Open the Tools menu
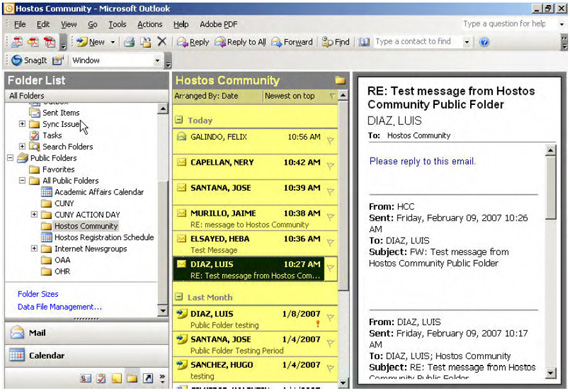Viewport: 570px width, 392px height. tap(117, 24)
